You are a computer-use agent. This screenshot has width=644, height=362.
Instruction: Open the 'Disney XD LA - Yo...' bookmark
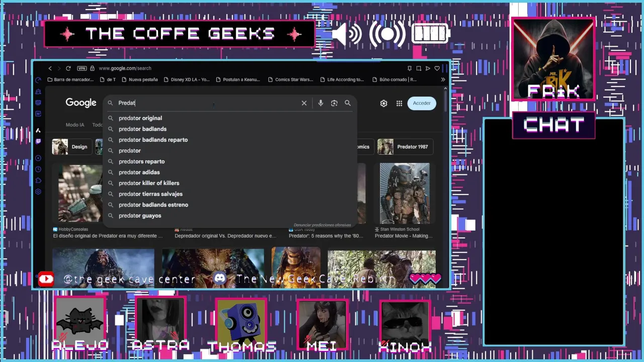point(187,79)
